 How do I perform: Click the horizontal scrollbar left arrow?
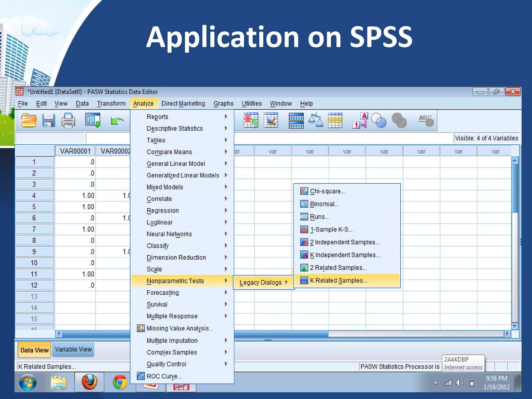tap(59, 334)
